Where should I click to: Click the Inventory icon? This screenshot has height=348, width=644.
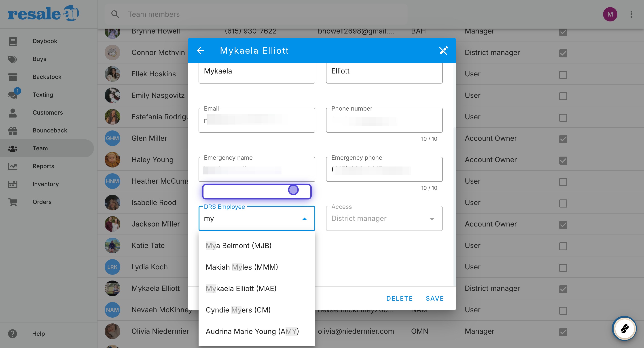point(13,184)
